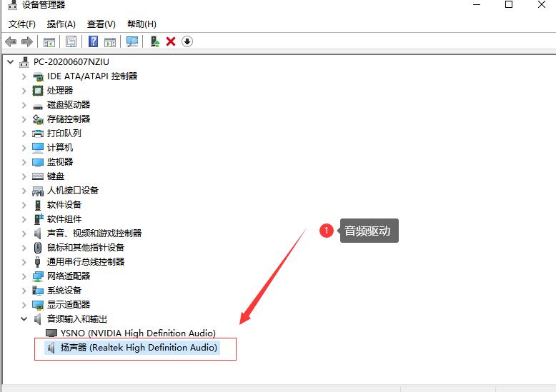Expand the 网络适配器 category
The height and width of the screenshot is (392, 556).
[x=24, y=276]
